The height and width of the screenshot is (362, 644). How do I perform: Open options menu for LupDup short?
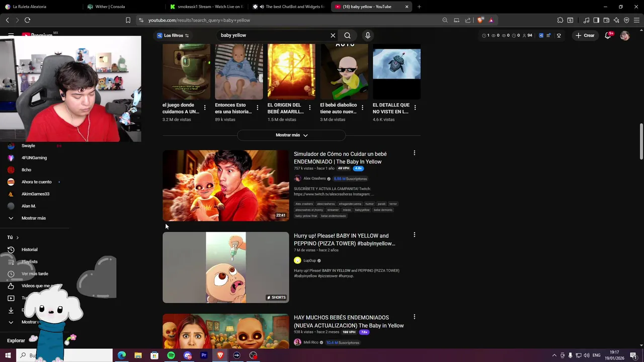tap(414, 235)
